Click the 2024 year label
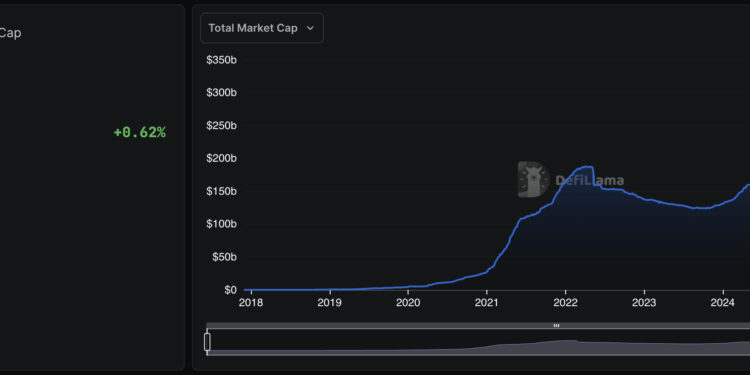Viewport: 750px width, 375px height. click(723, 303)
